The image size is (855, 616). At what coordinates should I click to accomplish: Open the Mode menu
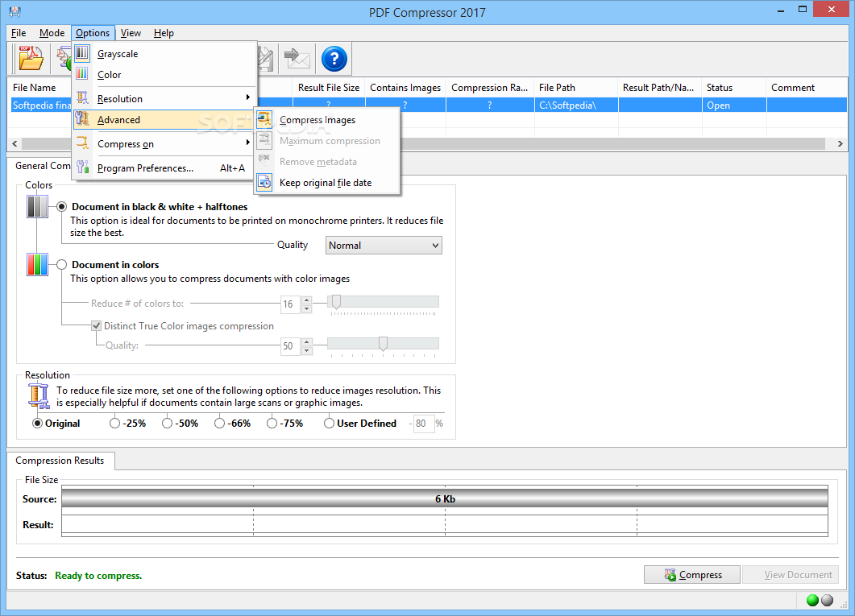click(x=52, y=33)
